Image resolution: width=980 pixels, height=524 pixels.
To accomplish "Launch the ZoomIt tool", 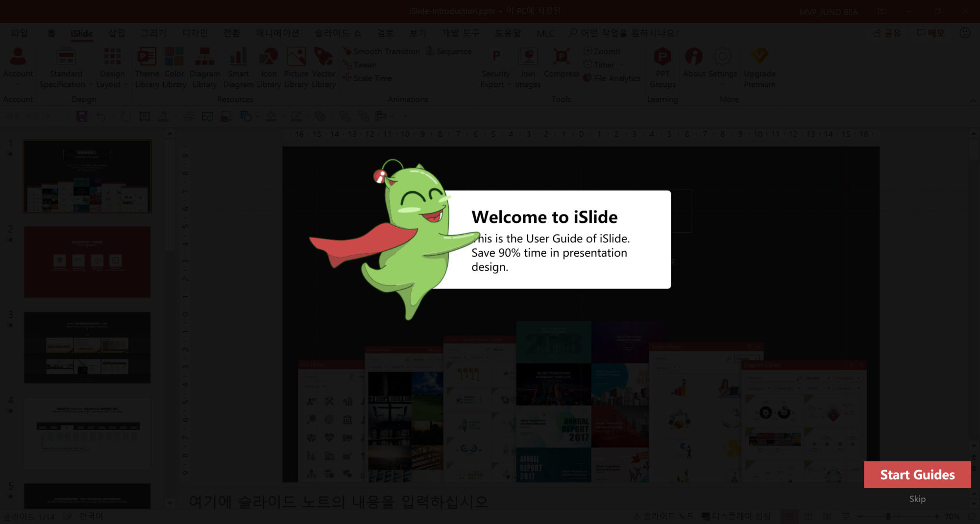I will click(x=602, y=51).
